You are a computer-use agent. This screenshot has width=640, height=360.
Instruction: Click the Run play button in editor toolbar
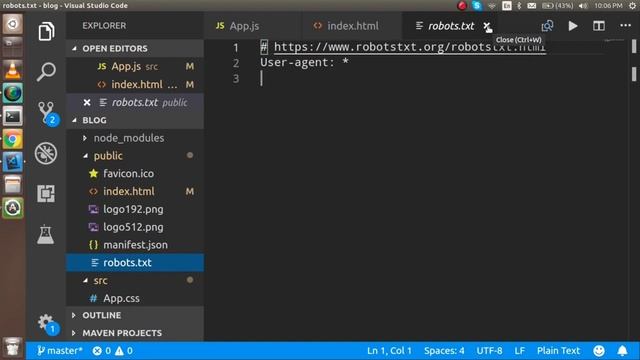pos(573,26)
